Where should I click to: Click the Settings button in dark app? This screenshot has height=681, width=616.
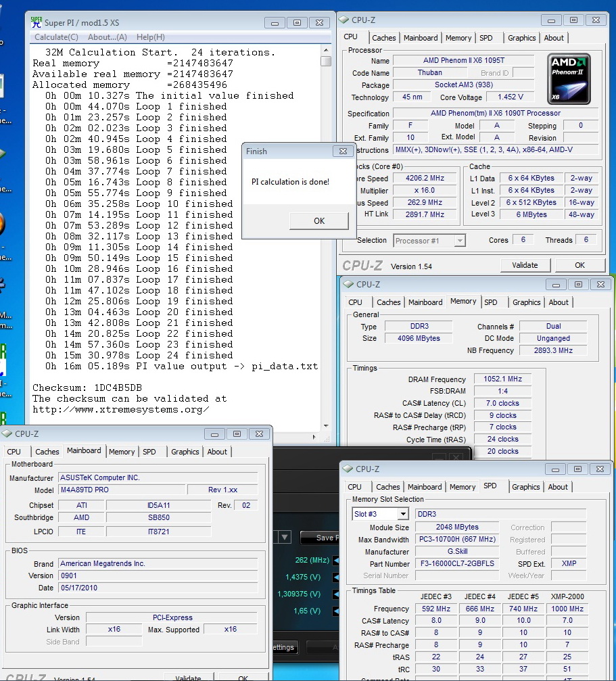(x=285, y=647)
